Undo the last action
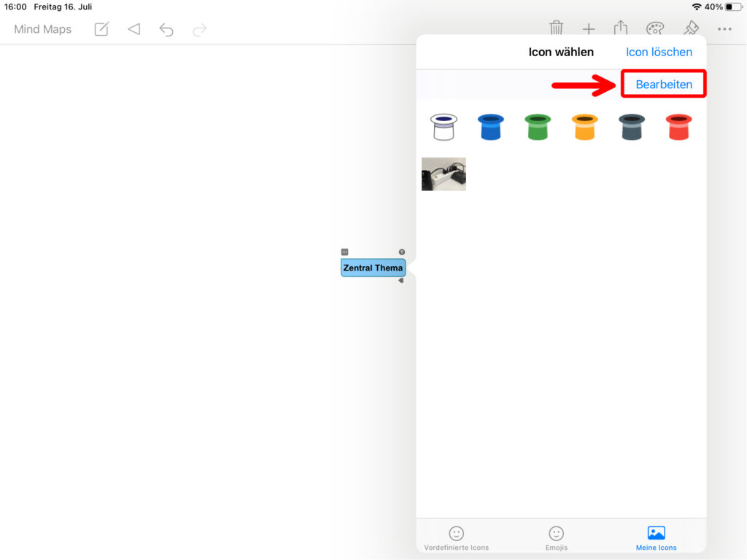Screen dimensions: 747x560 point(166,29)
